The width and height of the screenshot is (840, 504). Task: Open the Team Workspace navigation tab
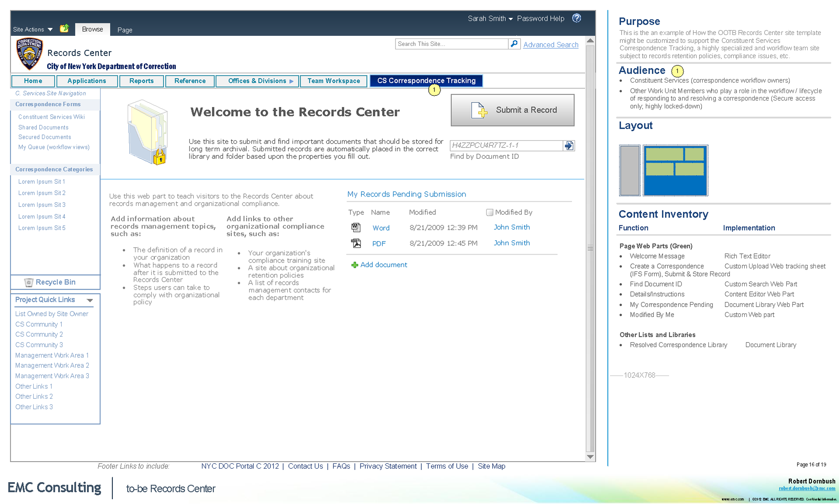[x=333, y=81]
